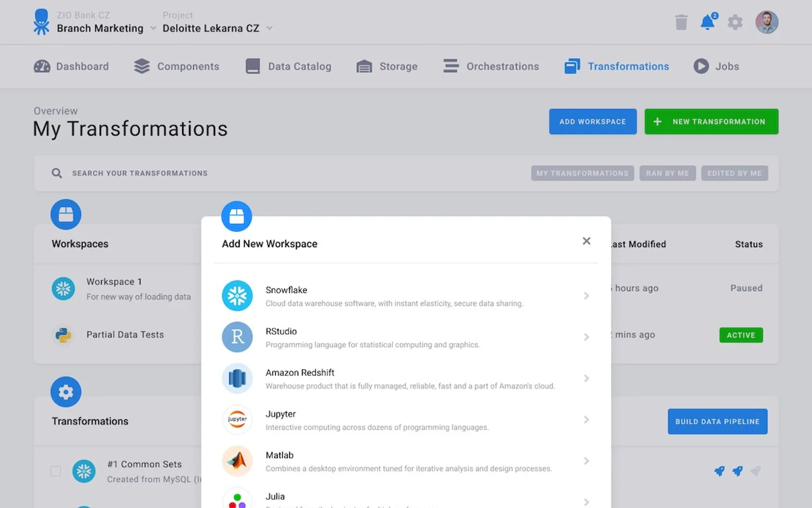Image resolution: width=812 pixels, height=508 pixels.
Task: Click the Add New Workspace dialog header icon
Action: point(236,216)
